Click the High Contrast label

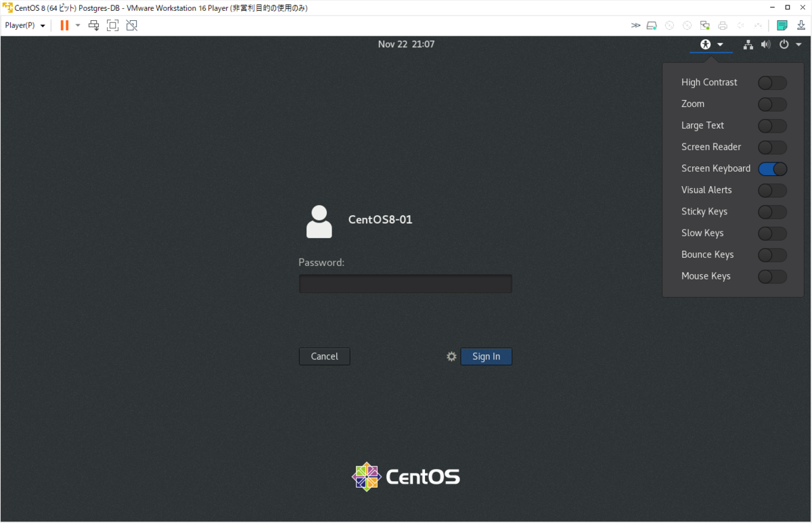tap(709, 83)
